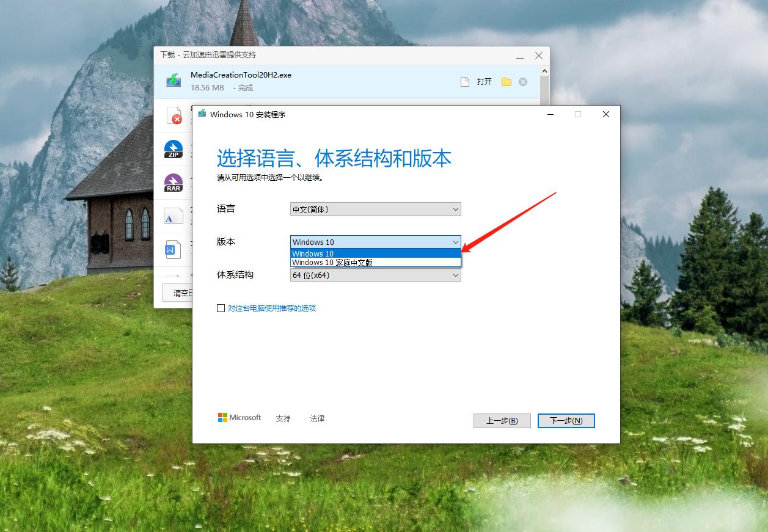The image size is (768, 532).
Task: Remove MediaCreationTool20H2.exe from the download list
Action: 523,82
